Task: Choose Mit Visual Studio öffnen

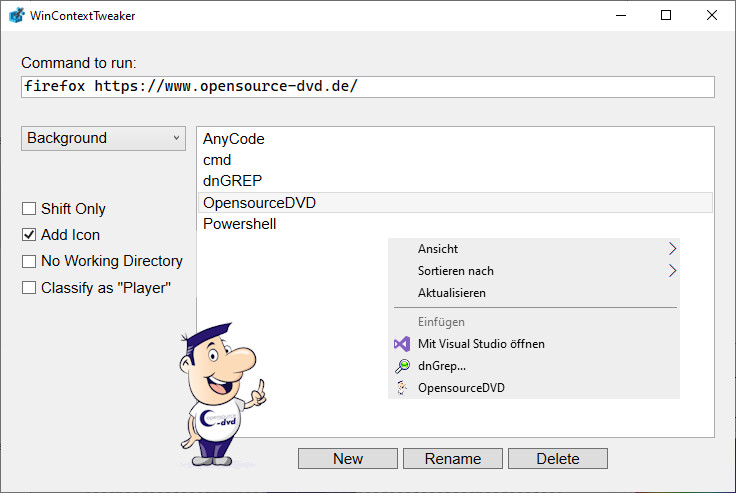Action: click(x=481, y=344)
